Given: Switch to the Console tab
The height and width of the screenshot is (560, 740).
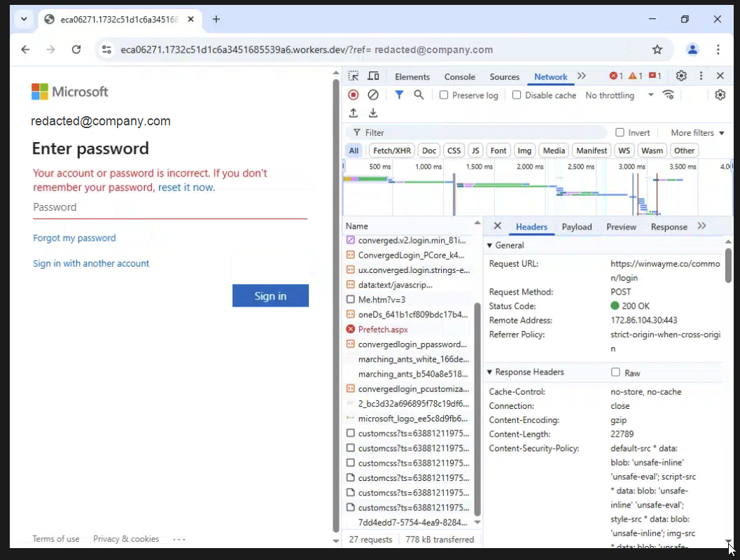Looking at the screenshot, I should 460,77.
